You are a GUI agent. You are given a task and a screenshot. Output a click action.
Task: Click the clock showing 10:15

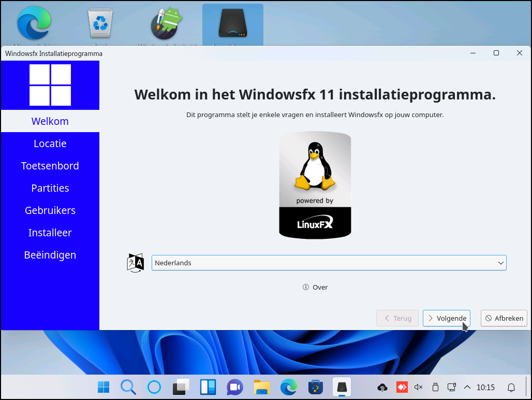[485, 388]
